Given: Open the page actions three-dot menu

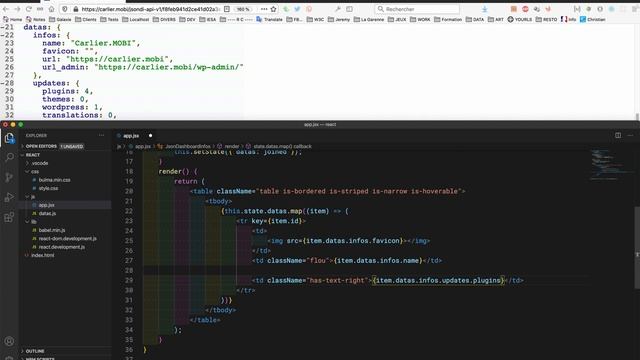Looking at the screenshot, I should (x=264, y=9).
